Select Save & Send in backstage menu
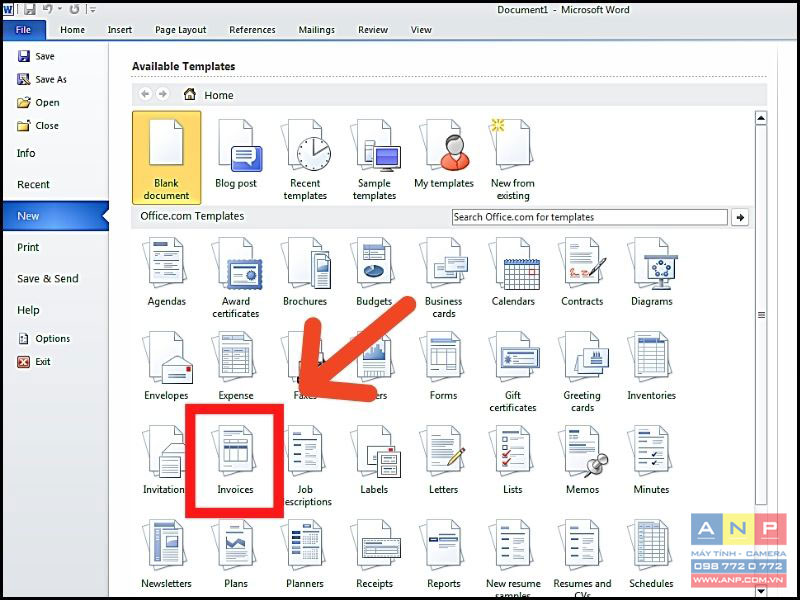800x600 pixels. [48, 279]
